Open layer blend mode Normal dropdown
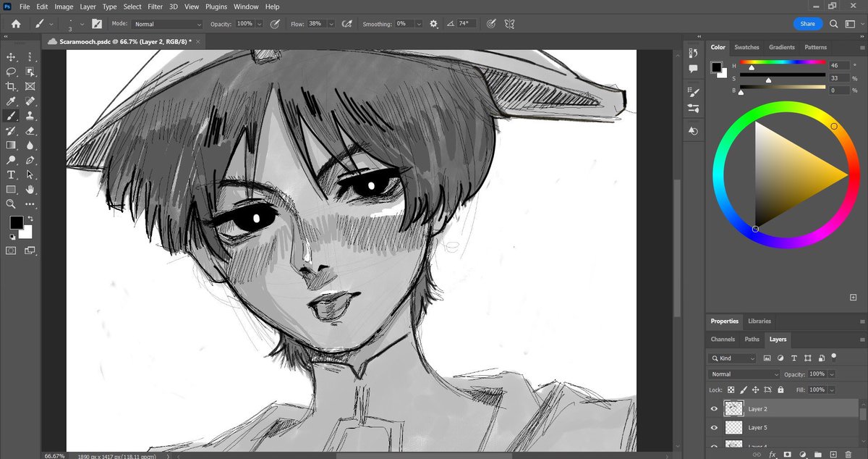868x459 pixels. (744, 374)
